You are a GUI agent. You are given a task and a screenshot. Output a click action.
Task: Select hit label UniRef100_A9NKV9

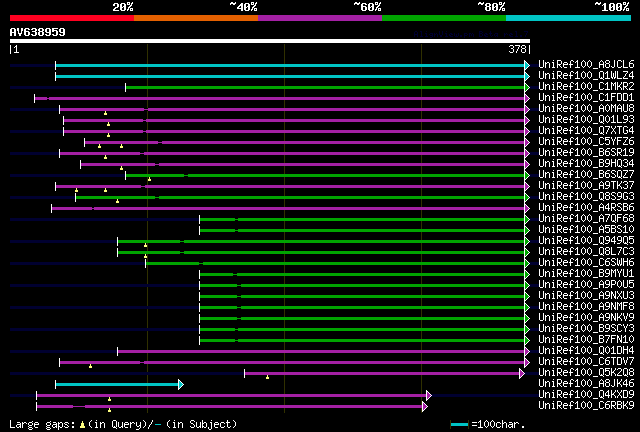click(586, 317)
